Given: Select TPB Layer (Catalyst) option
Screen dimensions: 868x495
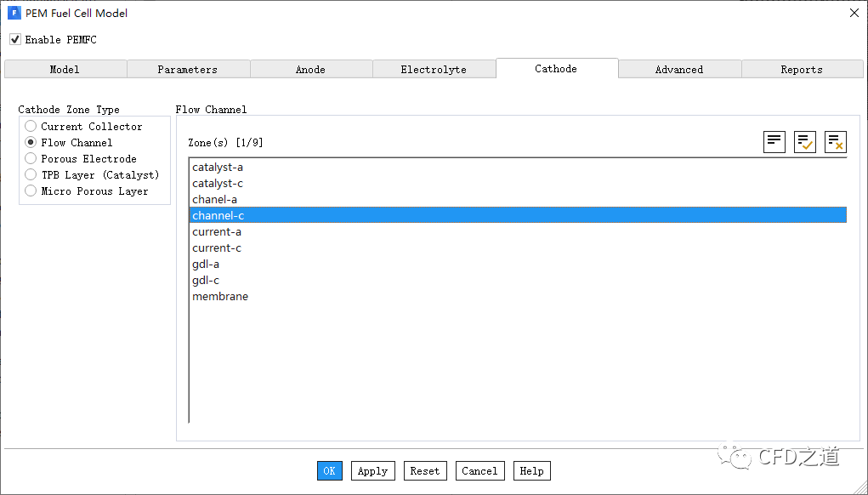Looking at the screenshot, I should (31, 175).
